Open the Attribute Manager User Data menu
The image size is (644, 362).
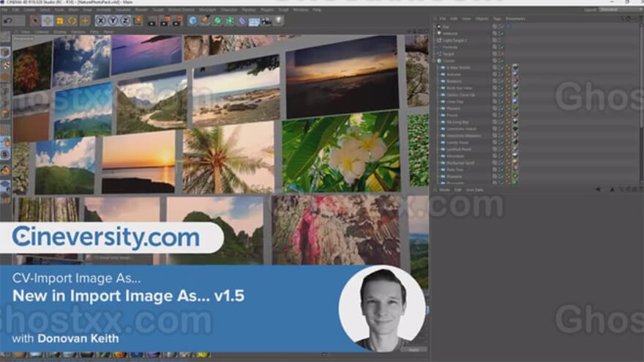(x=475, y=190)
